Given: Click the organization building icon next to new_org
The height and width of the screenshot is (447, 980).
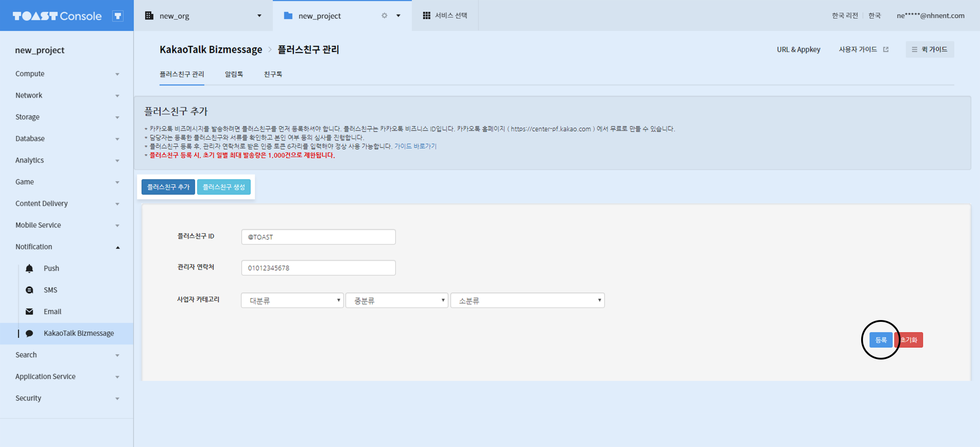Looking at the screenshot, I should pos(149,16).
